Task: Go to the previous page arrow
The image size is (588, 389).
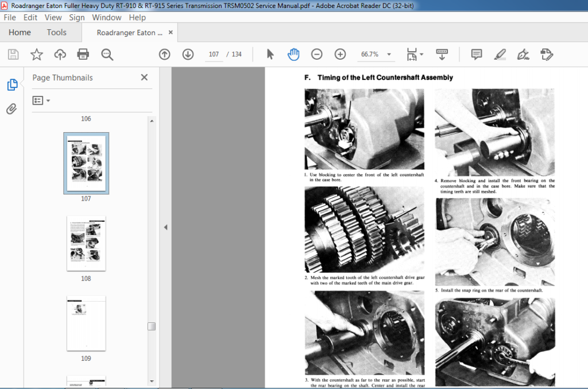Action: coord(164,55)
